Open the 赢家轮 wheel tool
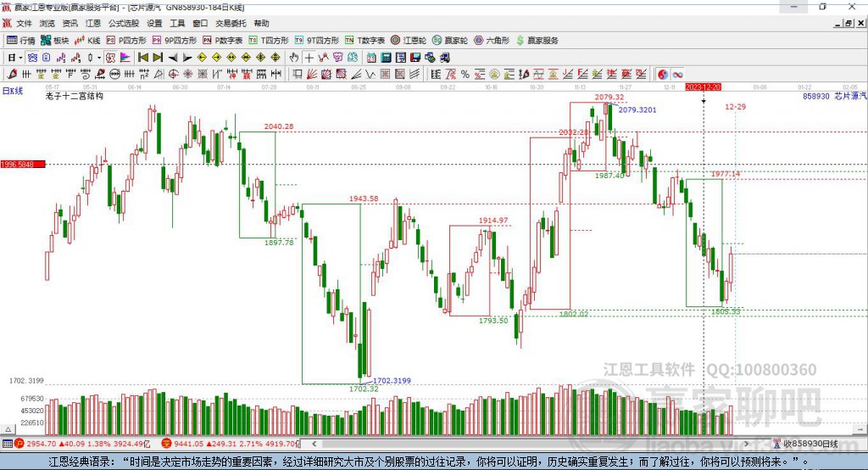The height and width of the screenshot is (470, 868). pos(450,41)
